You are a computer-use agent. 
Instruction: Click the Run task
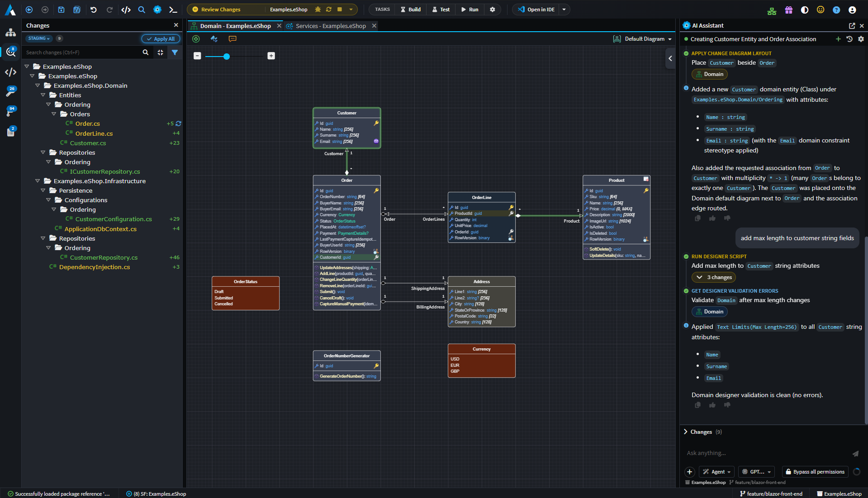470,9
